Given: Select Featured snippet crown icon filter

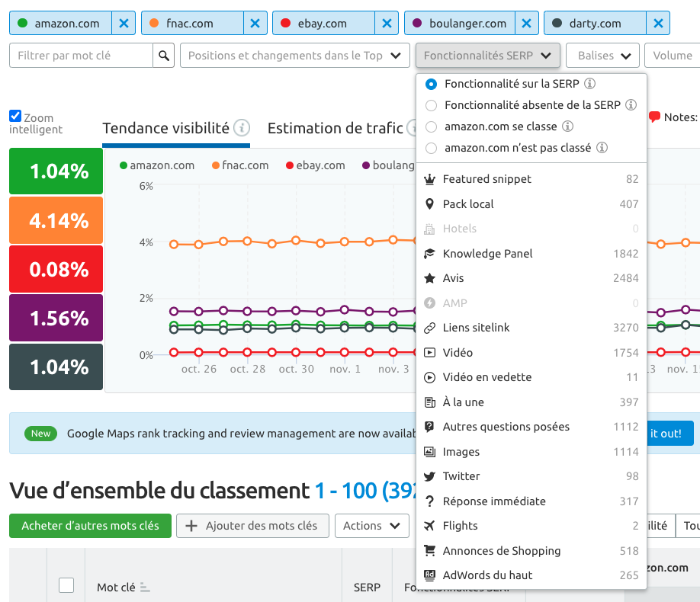Looking at the screenshot, I should (x=430, y=179).
